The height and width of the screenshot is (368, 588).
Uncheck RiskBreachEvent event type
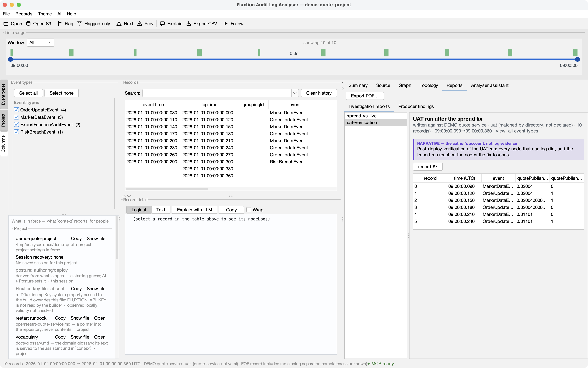pyautogui.click(x=16, y=132)
